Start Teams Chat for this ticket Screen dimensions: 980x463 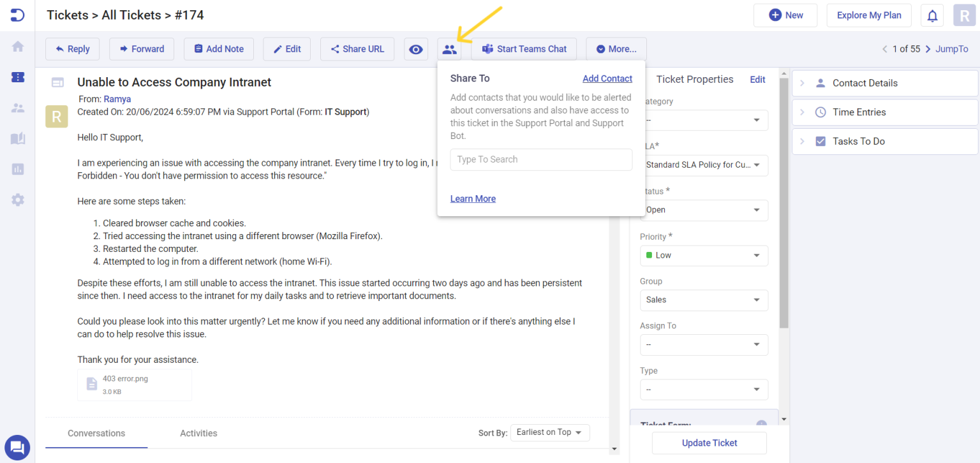pos(524,48)
